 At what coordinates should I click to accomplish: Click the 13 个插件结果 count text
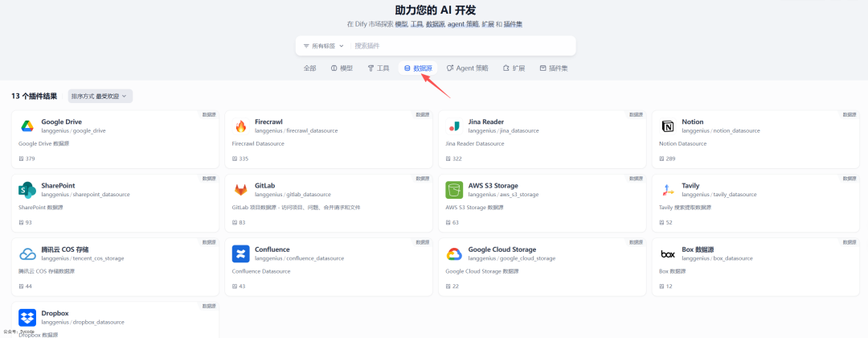(x=34, y=96)
